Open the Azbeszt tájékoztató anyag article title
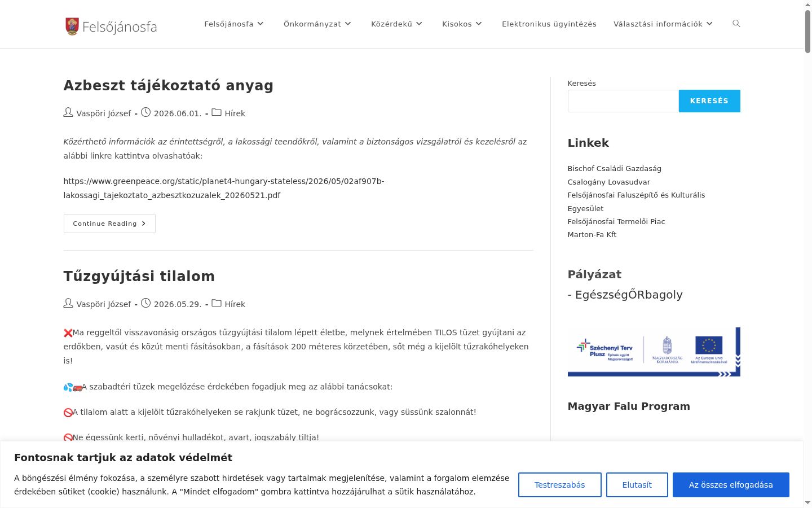Viewport: 812px width, 508px height. pos(169,85)
